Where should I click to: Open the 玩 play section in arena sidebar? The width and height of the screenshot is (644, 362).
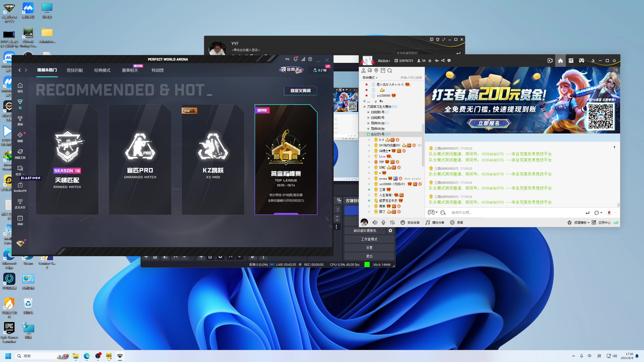click(x=20, y=104)
